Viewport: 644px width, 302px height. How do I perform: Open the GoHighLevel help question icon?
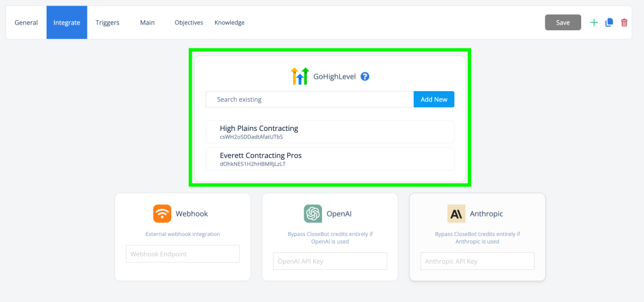365,76
